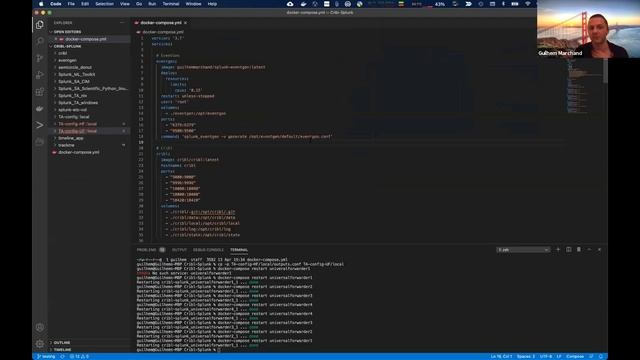This screenshot has width=640, height=360.
Task: Open the Accounts icon in the activity bar
Action: click(40, 327)
